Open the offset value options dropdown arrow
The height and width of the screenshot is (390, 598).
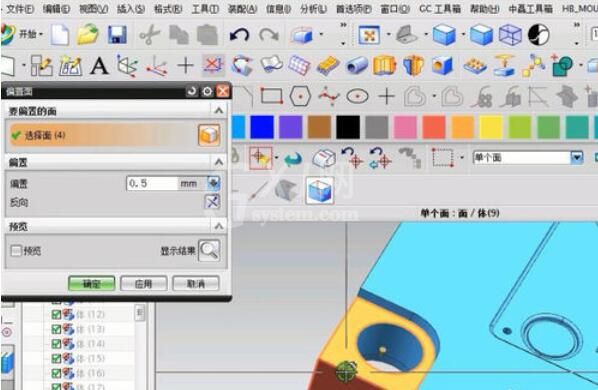point(214,183)
